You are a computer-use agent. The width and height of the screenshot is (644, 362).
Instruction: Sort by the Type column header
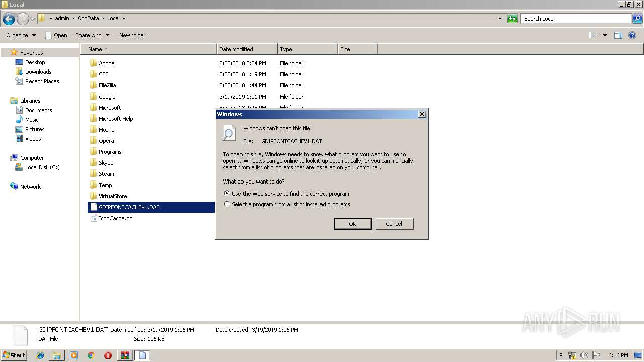[x=307, y=49]
